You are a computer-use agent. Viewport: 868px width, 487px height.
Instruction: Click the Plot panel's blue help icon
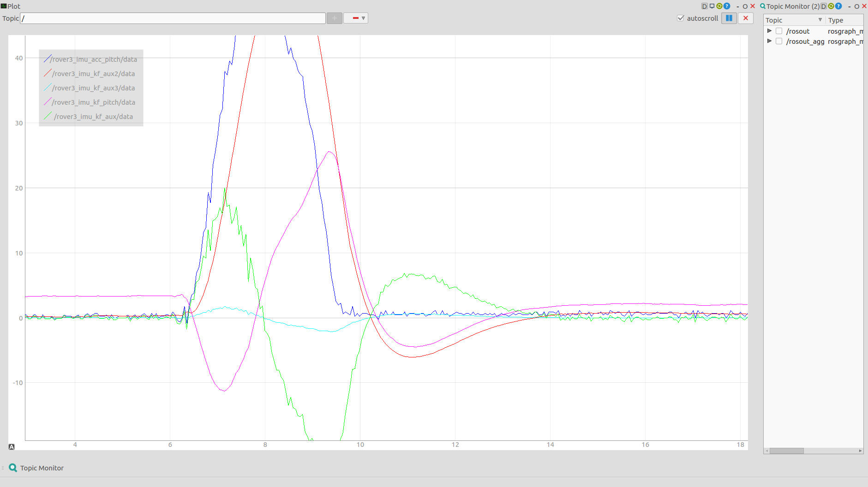(727, 6)
